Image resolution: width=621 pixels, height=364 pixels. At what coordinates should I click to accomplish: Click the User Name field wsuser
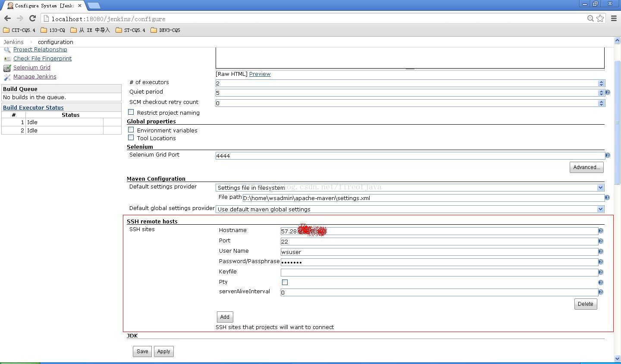(x=439, y=252)
